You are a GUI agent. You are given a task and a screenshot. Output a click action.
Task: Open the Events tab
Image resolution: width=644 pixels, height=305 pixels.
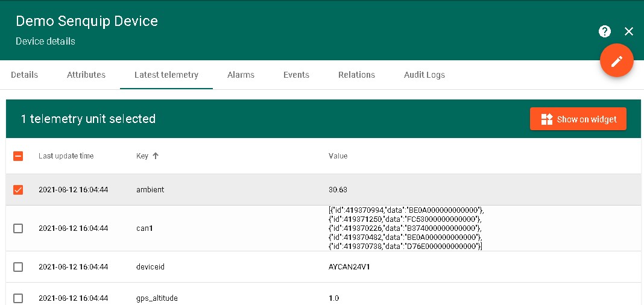point(296,75)
